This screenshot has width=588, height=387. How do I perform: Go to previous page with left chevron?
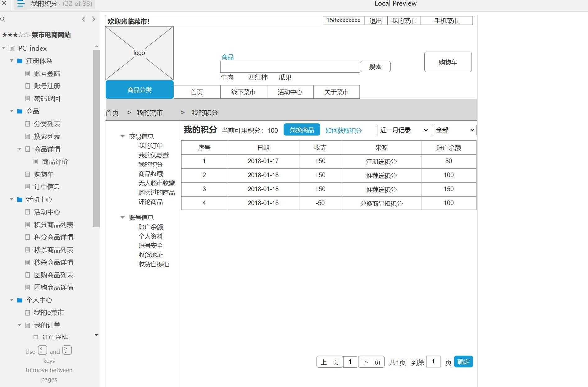(83, 19)
